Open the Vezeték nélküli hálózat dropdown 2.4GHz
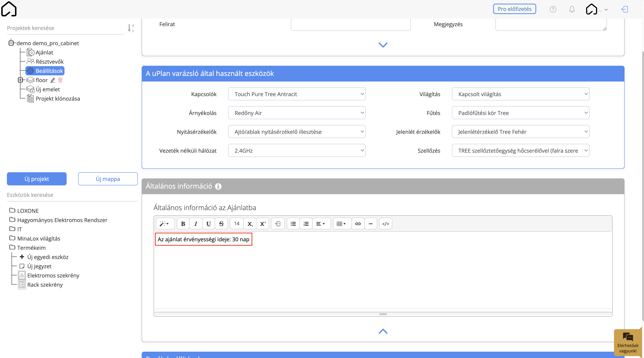 pyautogui.click(x=297, y=151)
